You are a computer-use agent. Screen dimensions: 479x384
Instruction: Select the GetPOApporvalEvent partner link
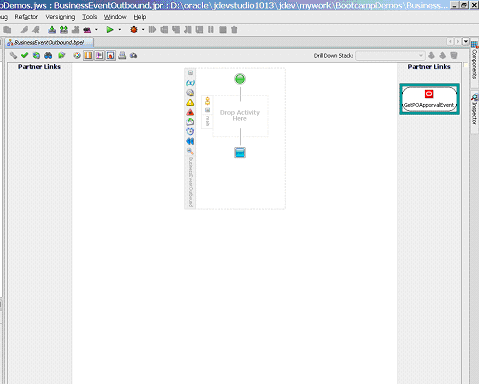[x=429, y=99]
